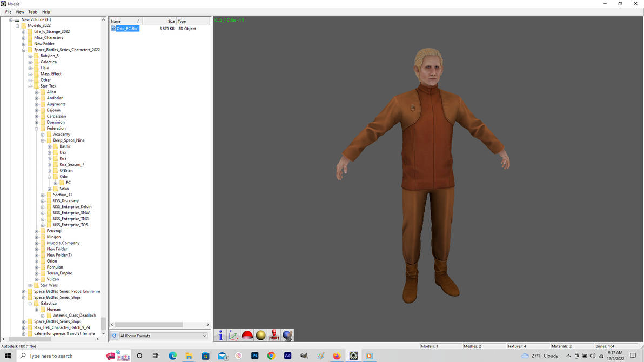
Task: Switch to After Effects on the taskbar
Action: 287,356
